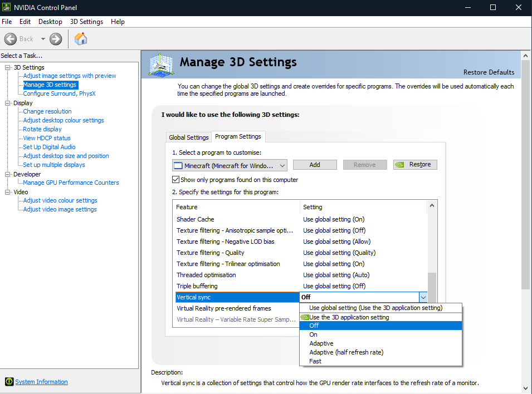Click the System Information icon
Viewport: 532px width, 394px height.
[9, 382]
